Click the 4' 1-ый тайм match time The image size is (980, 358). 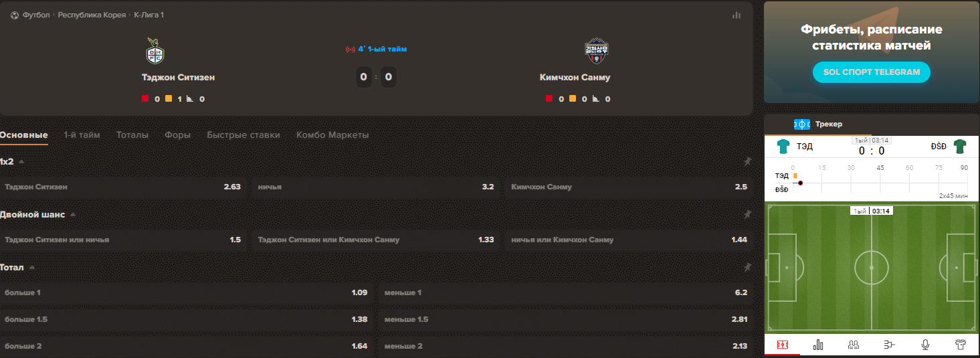pyautogui.click(x=382, y=50)
